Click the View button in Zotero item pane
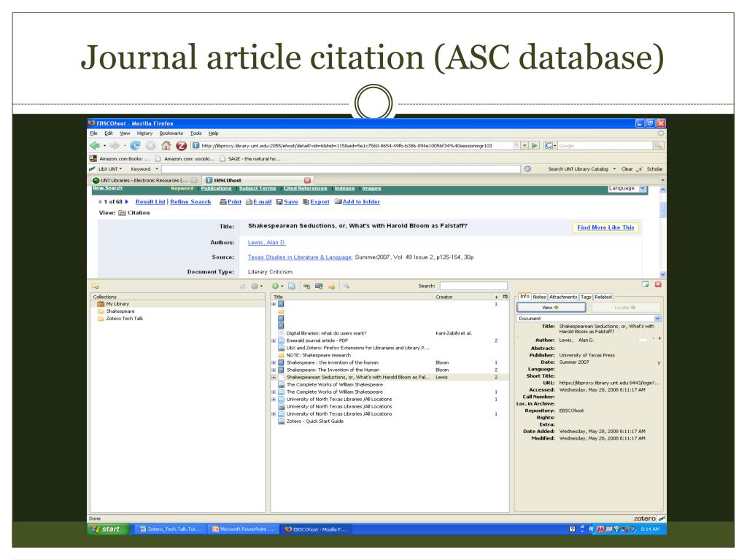Screen dimensions: 747x560 point(551,308)
